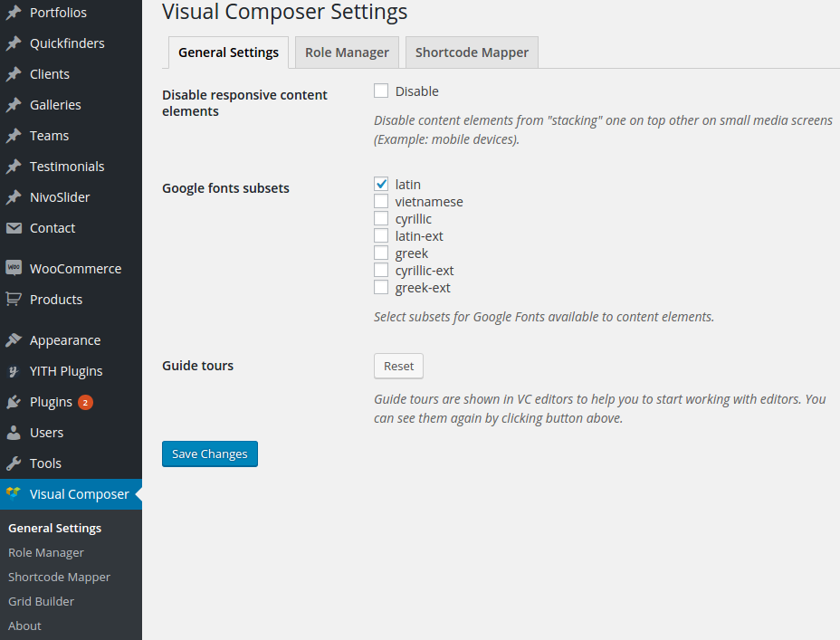
Task: Enable Disable responsive content elements checkbox
Action: [x=381, y=91]
